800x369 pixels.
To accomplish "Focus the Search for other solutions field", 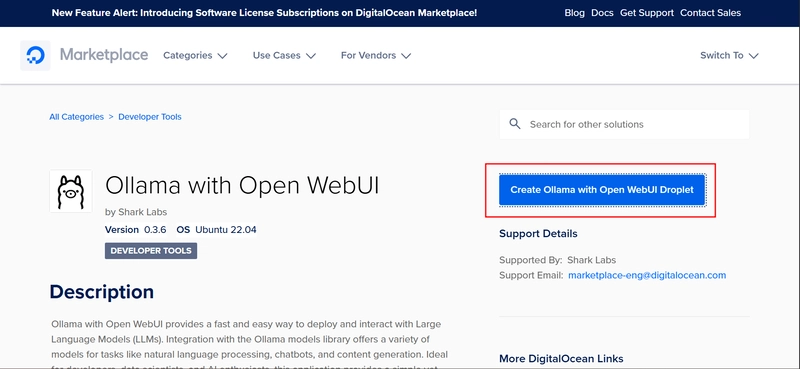I will pyautogui.click(x=624, y=124).
